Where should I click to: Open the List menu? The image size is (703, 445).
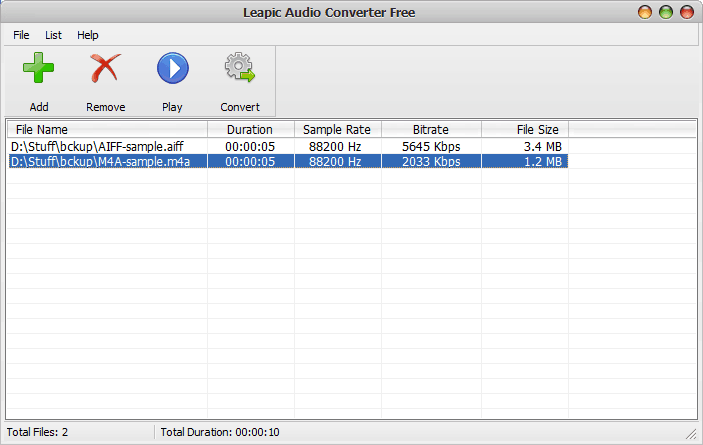53,35
